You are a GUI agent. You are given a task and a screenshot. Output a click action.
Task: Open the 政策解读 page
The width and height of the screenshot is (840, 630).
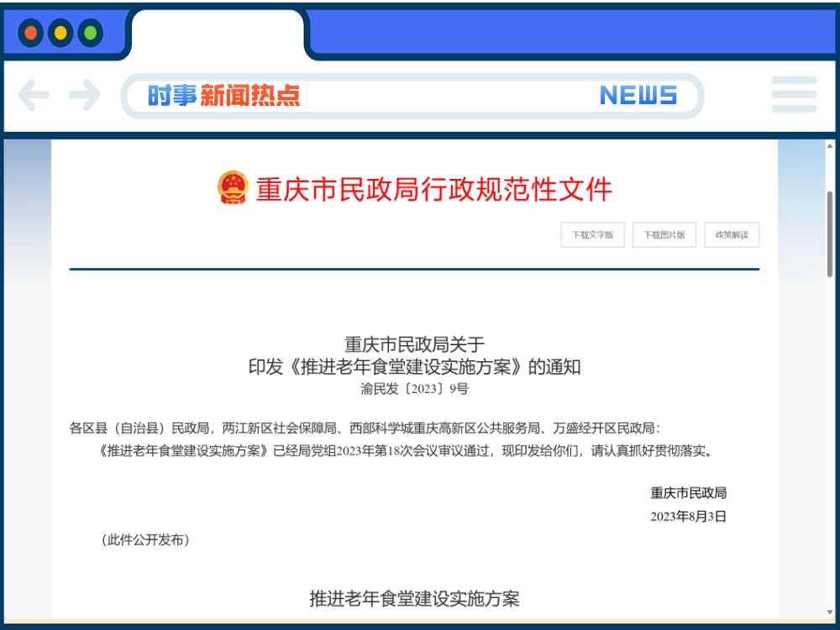coord(731,234)
